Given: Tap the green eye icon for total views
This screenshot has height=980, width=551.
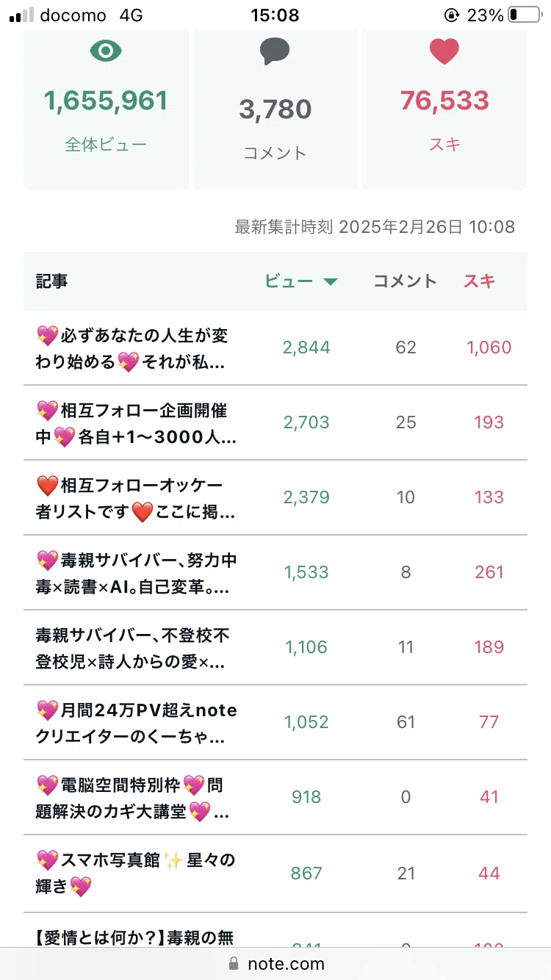Looking at the screenshot, I should click(x=106, y=51).
